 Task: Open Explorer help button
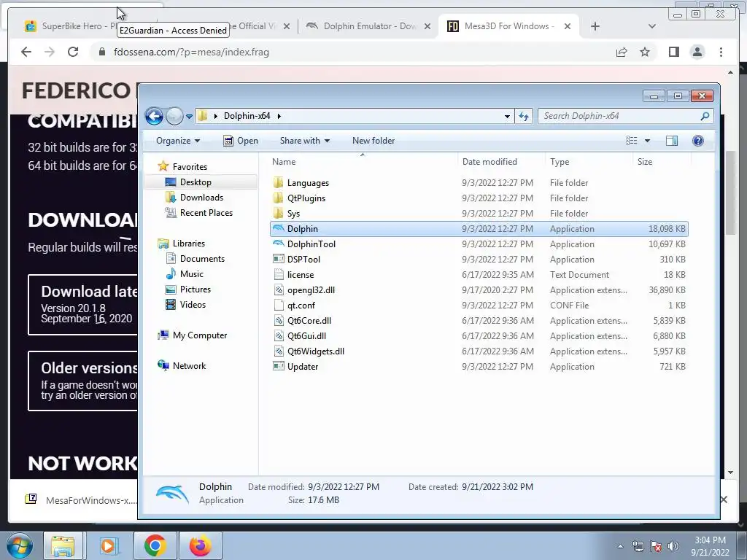(x=698, y=141)
